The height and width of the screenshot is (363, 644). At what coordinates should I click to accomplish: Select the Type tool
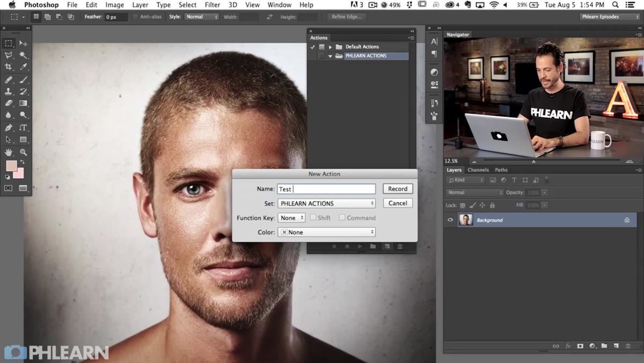click(x=23, y=128)
